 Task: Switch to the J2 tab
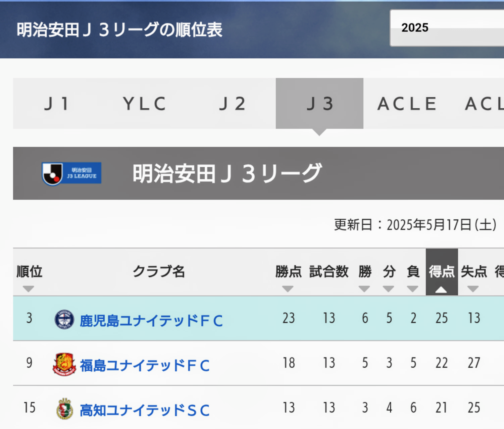point(232,103)
